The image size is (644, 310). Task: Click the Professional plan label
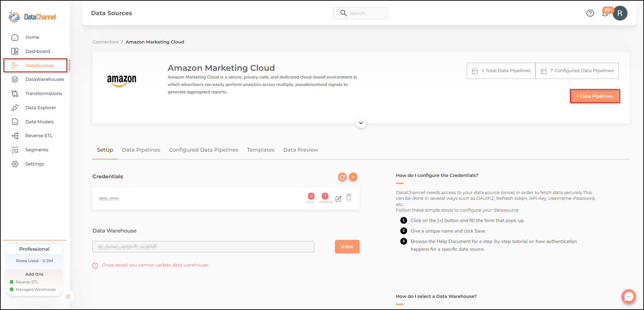point(34,249)
